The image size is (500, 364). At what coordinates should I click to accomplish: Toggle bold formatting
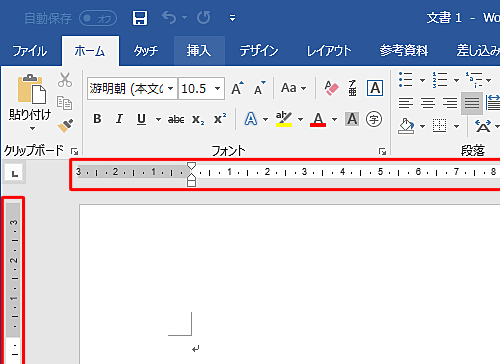tap(97, 119)
